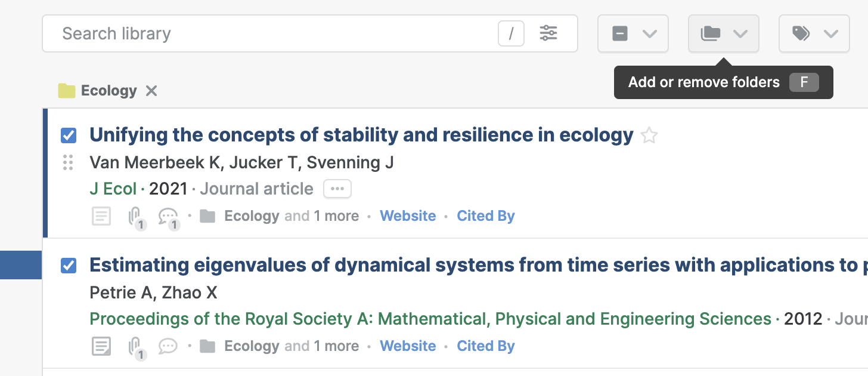Open notes icon for Petrie article

101,346
